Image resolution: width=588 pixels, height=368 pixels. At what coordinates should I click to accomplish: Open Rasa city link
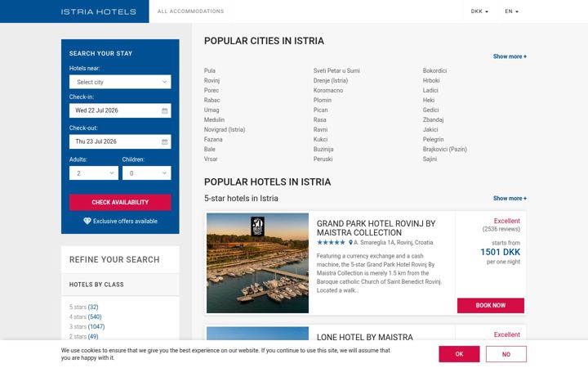point(320,119)
